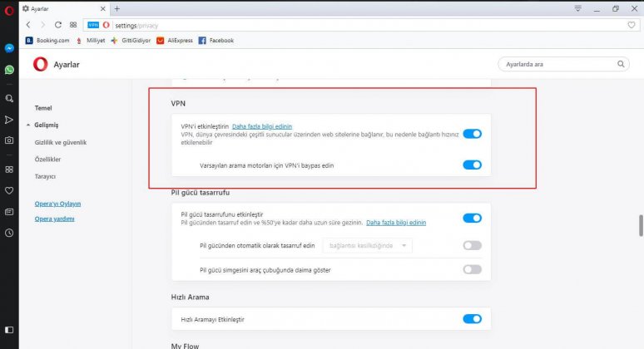Open WhatsApp in the sidebar
The image size is (644, 349).
[x=9, y=71]
